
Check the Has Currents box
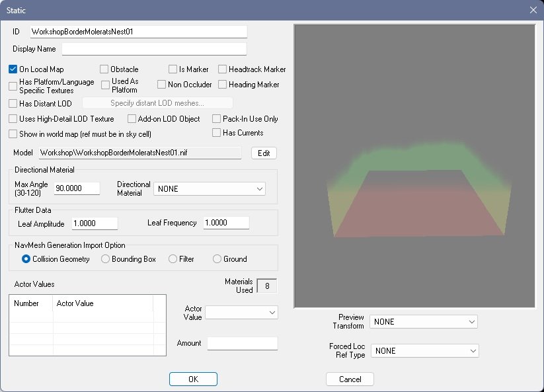coord(216,132)
